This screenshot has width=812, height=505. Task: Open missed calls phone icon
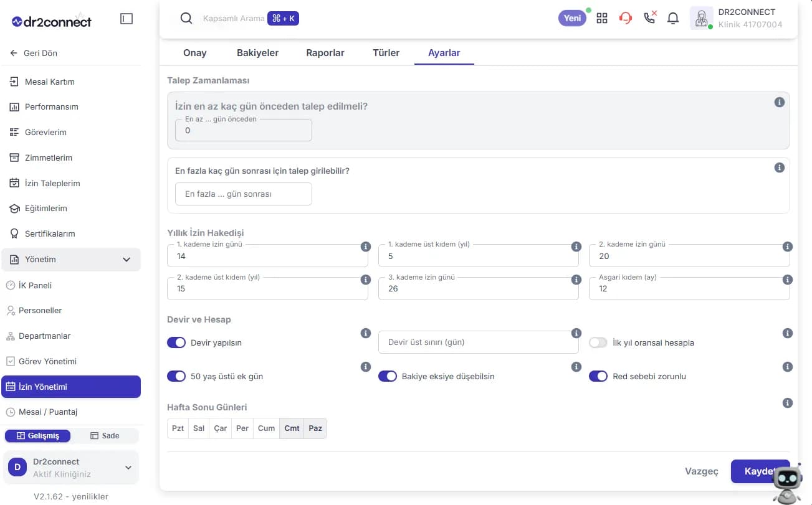tap(649, 17)
